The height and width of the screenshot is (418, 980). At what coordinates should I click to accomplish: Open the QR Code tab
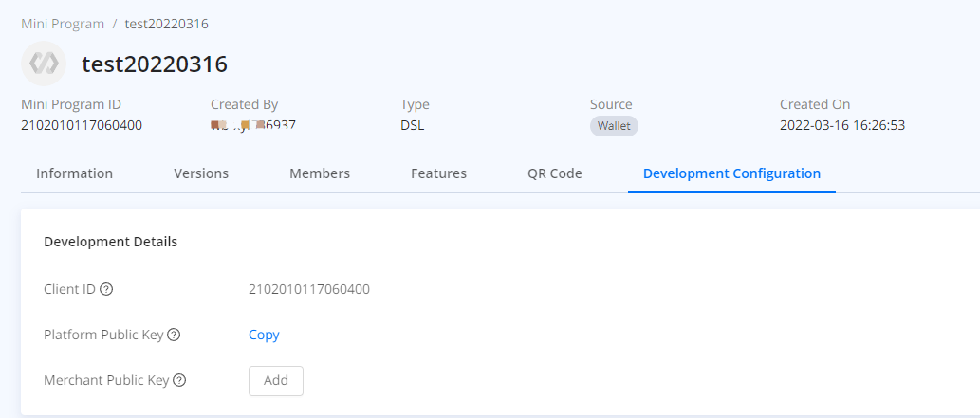(x=555, y=173)
